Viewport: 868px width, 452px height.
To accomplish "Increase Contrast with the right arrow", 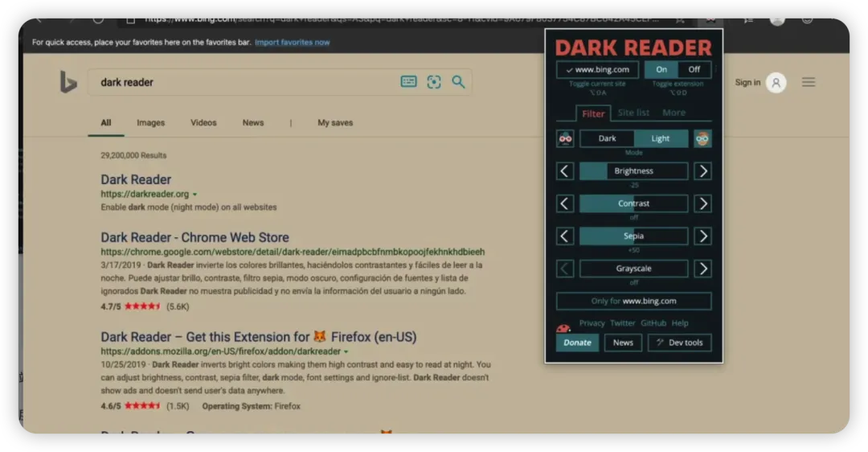I will [x=702, y=203].
